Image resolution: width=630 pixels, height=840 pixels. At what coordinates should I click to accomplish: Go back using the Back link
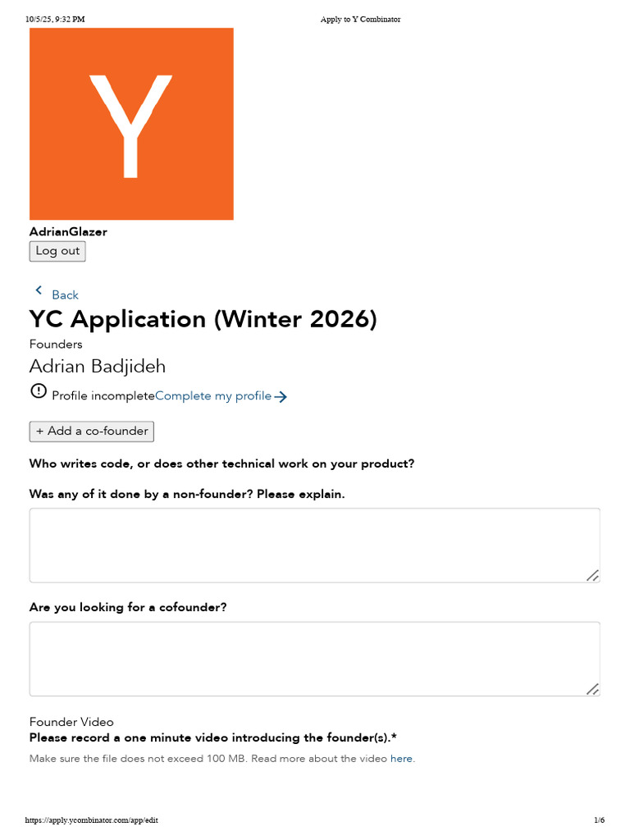[x=65, y=295]
